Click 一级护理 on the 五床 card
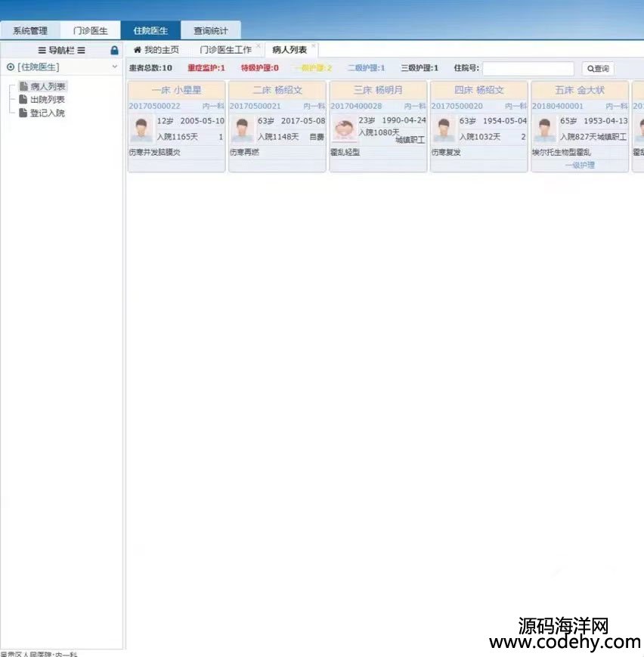Viewport: 644px width, 657px height. click(x=580, y=165)
